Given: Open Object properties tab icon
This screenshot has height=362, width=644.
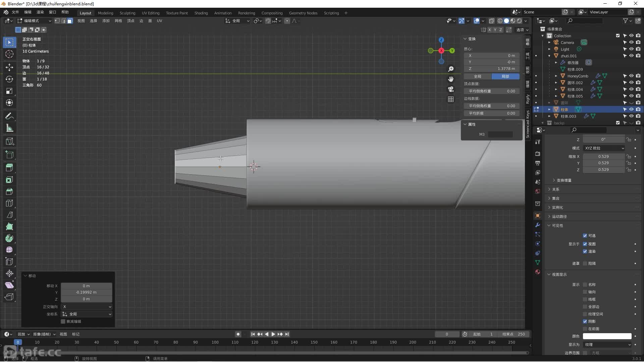Looking at the screenshot, I should [538, 216].
